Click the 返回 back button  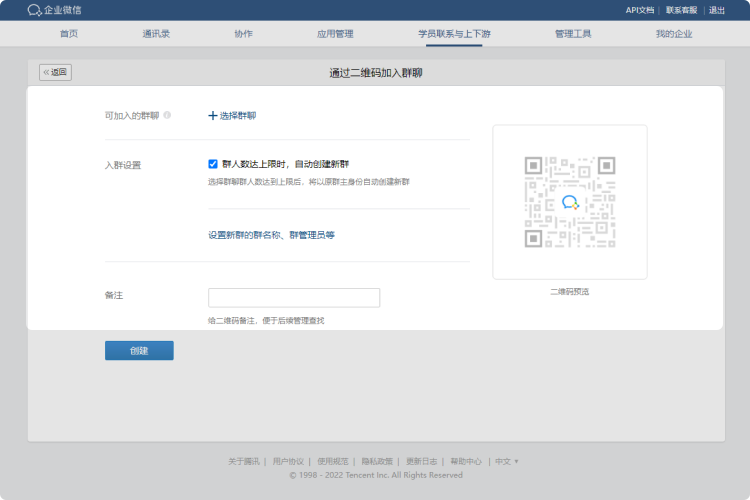[x=55, y=72]
